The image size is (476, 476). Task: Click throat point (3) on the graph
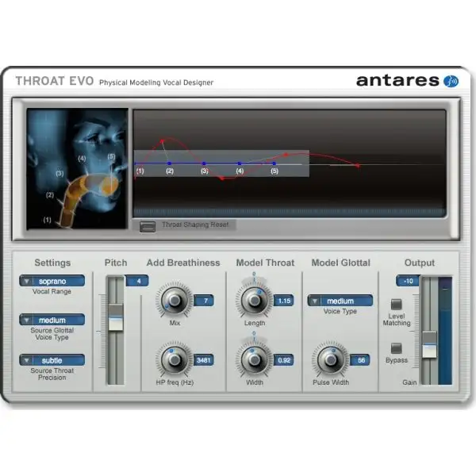204,163
